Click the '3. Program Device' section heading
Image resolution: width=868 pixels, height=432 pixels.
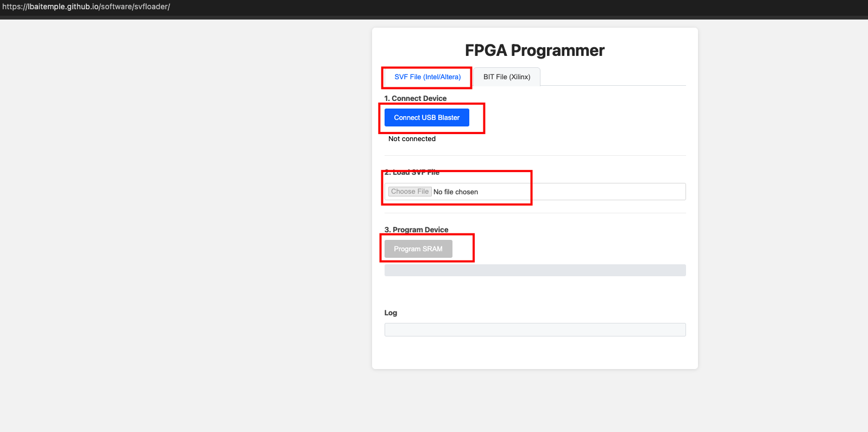(x=416, y=230)
